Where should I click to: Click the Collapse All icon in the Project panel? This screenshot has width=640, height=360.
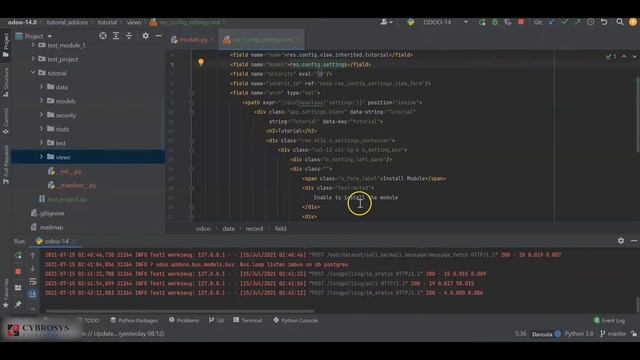(129, 36)
